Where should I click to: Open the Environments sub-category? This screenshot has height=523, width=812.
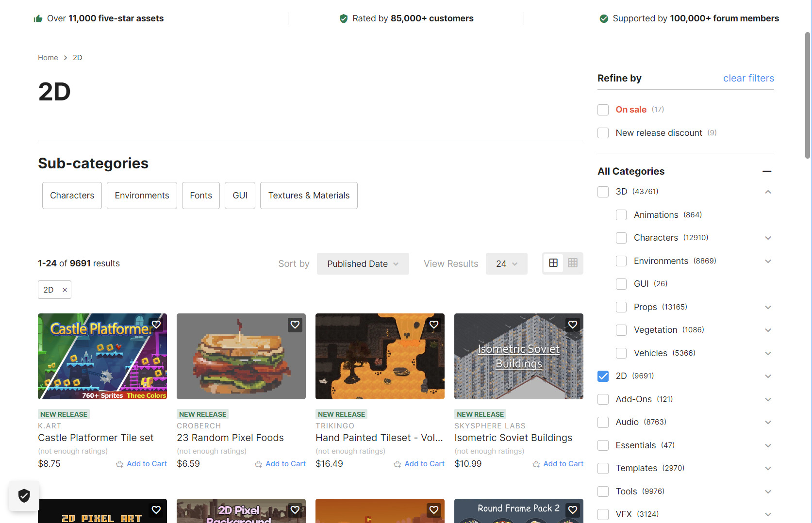click(142, 196)
